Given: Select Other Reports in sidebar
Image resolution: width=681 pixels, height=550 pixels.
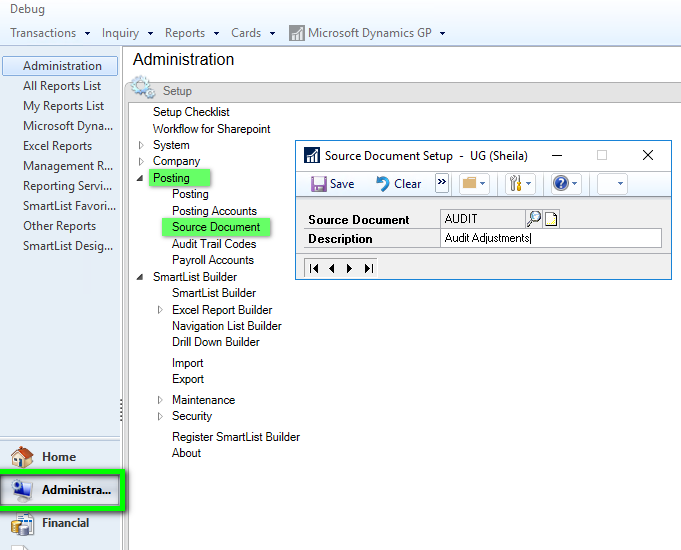Looking at the screenshot, I should [x=60, y=226].
